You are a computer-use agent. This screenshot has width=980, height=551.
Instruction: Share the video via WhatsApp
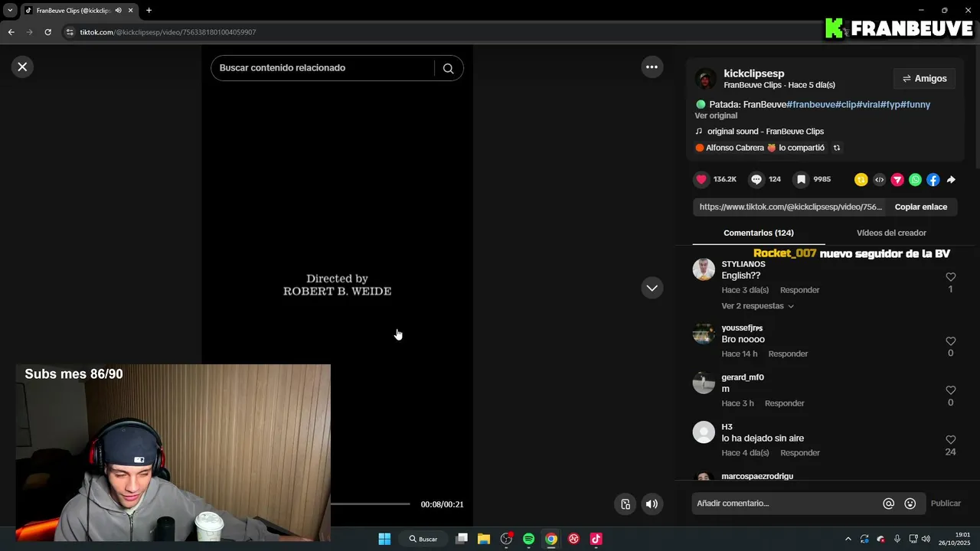pos(915,180)
